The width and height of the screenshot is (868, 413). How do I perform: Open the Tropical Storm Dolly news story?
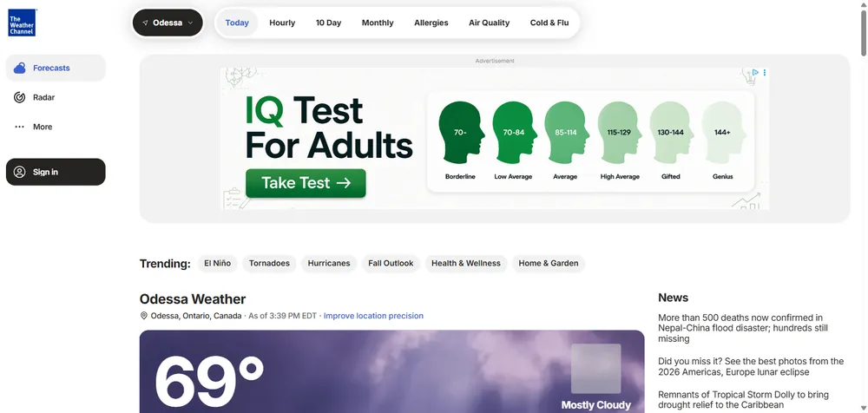[743, 400]
